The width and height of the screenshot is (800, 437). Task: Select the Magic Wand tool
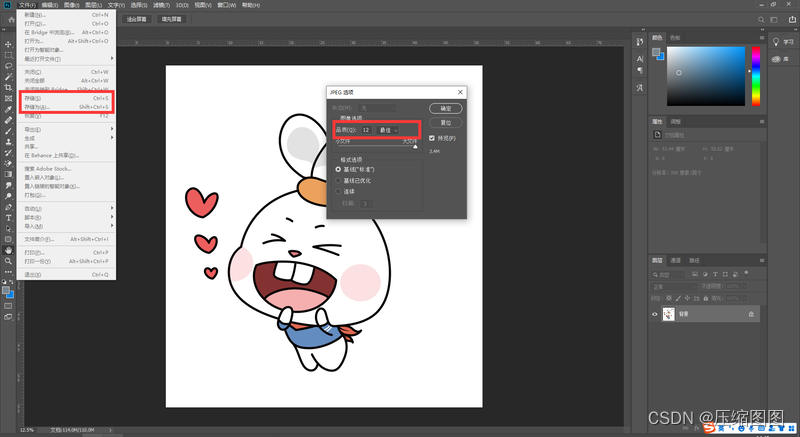click(8, 77)
